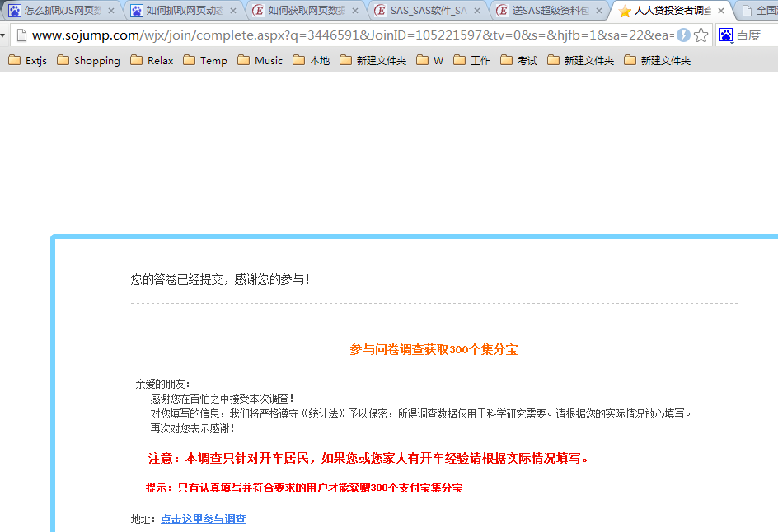
Task: Switch to the SAS_SAS软件 tab
Action: tap(426, 11)
